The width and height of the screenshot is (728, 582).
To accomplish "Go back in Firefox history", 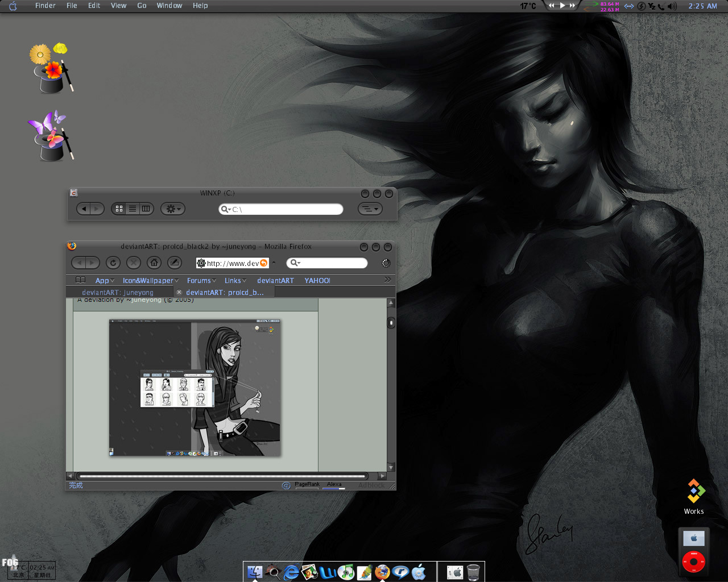I will [x=79, y=263].
